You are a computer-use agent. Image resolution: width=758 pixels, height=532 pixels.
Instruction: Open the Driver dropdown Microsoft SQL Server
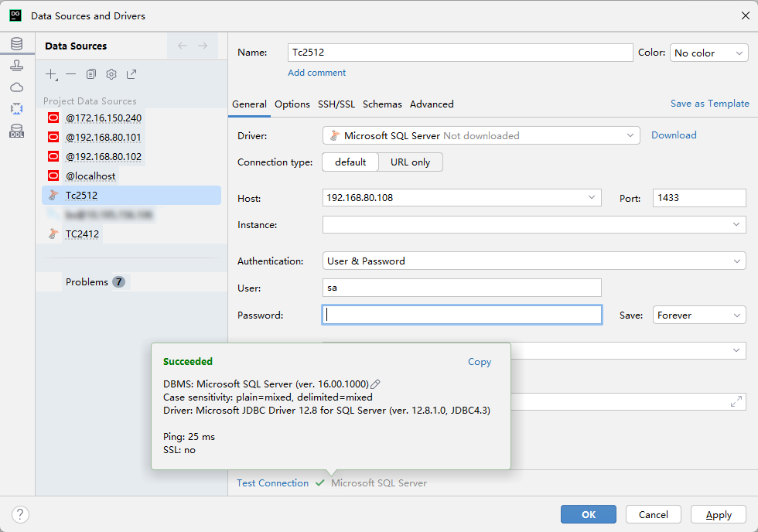481,136
